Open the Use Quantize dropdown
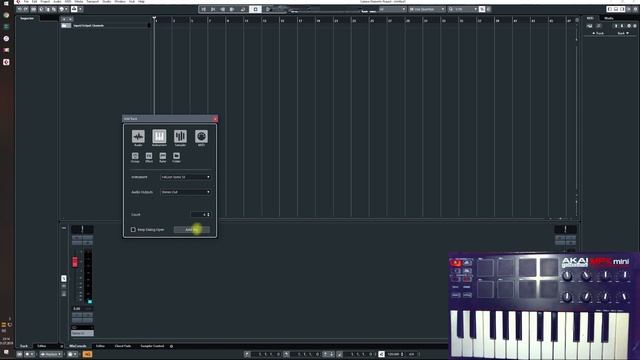640x360 pixels. [x=427, y=9]
